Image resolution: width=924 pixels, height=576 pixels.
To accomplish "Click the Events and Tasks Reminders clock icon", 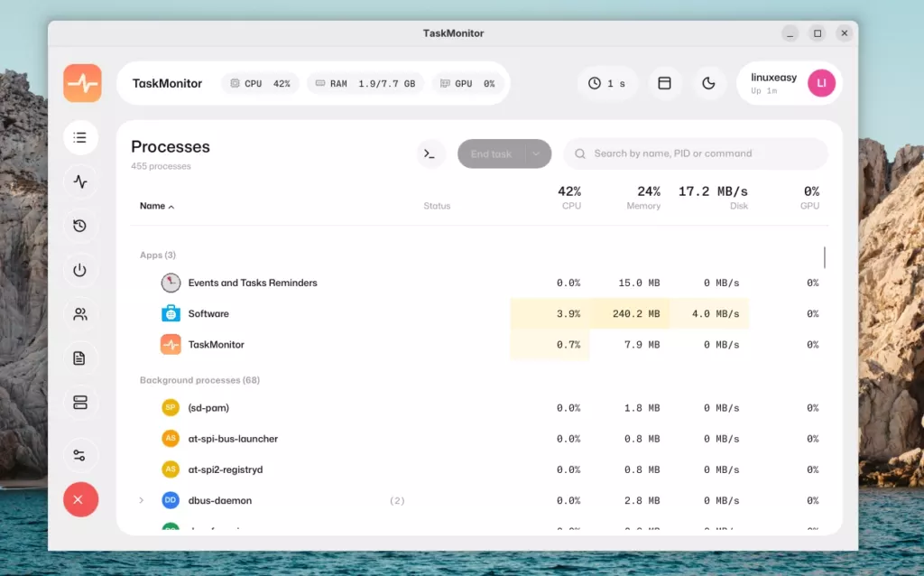I will click(x=171, y=283).
